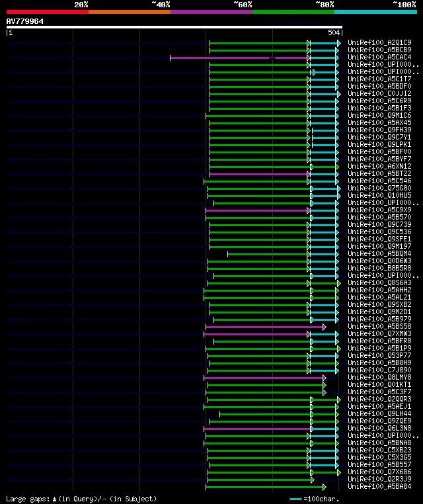The image size is (423, 504).
Task: Click the purple alignment bar of UniRef100_Q8LMY8
Action: click(264, 378)
